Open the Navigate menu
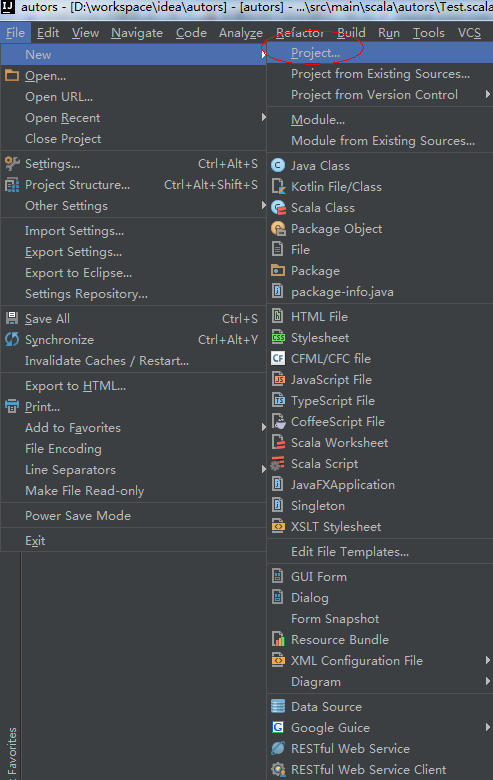This screenshot has height=780, width=493. [x=137, y=33]
